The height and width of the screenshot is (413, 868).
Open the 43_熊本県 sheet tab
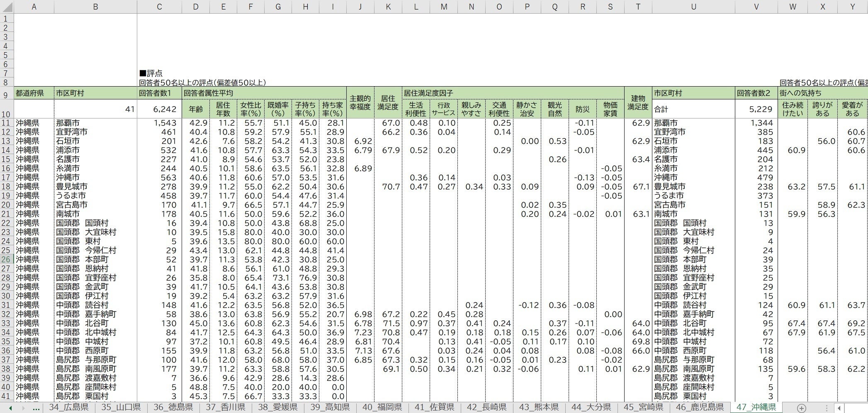tap(539, 407)
